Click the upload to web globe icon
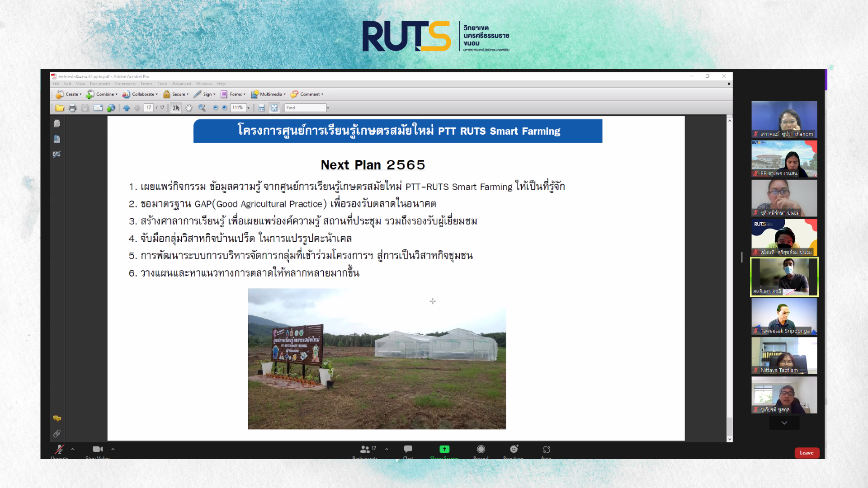 [111, 108]
